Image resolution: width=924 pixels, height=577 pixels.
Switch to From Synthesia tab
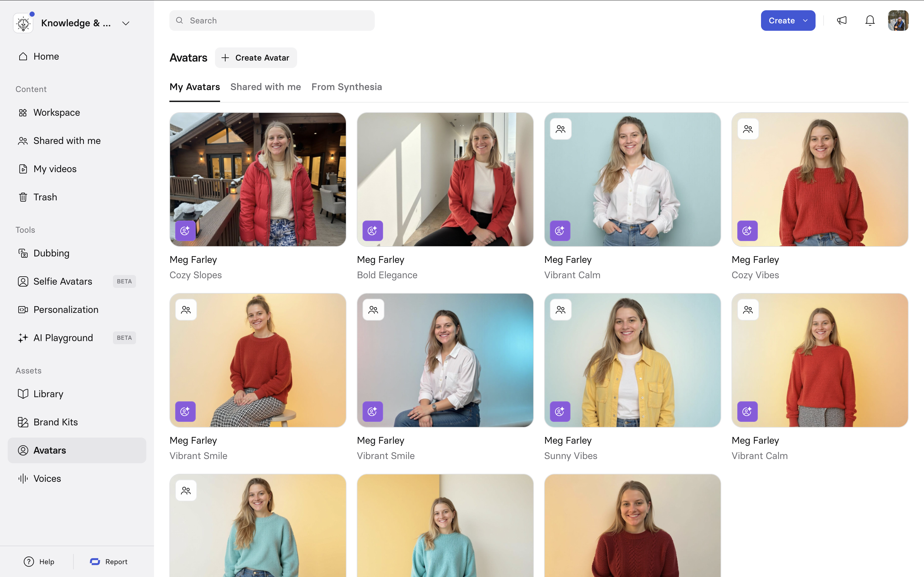(346, 87)
